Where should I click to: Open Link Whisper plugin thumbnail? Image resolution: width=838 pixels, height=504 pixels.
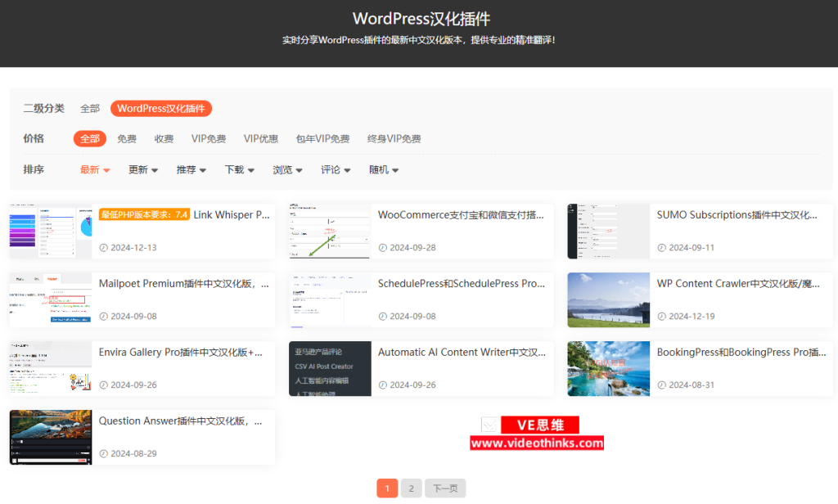point(51,231)
